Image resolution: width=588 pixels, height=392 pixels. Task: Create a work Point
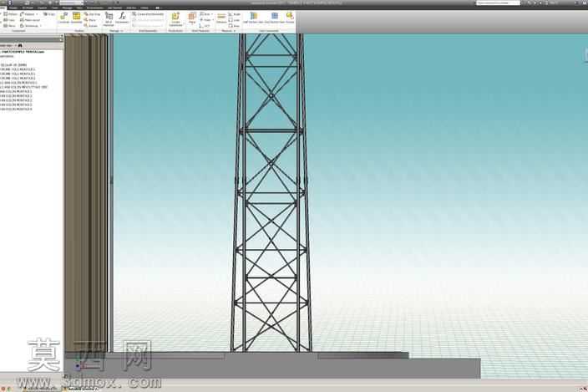[205, 20]
